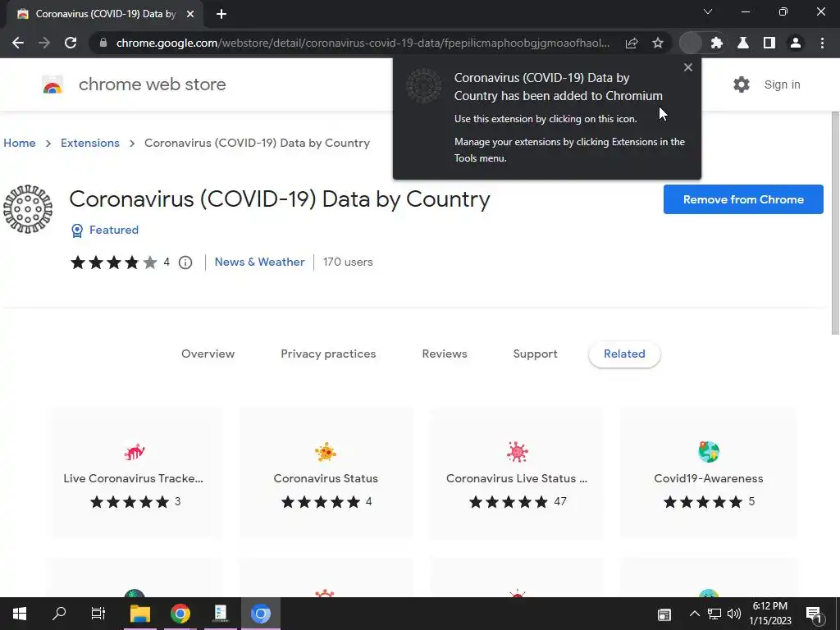Click Remove from Chrome button
Image resolution: width=840 pixels, height=630 pixels.
743,199
